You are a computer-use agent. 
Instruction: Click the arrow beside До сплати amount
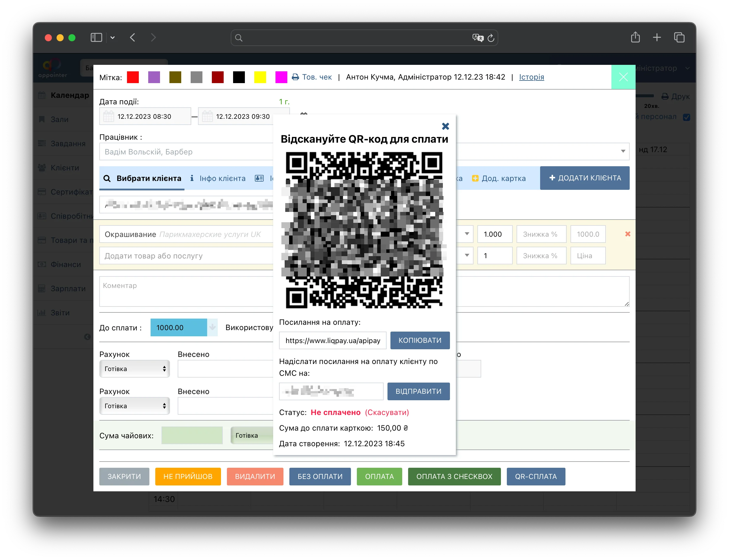212,328
